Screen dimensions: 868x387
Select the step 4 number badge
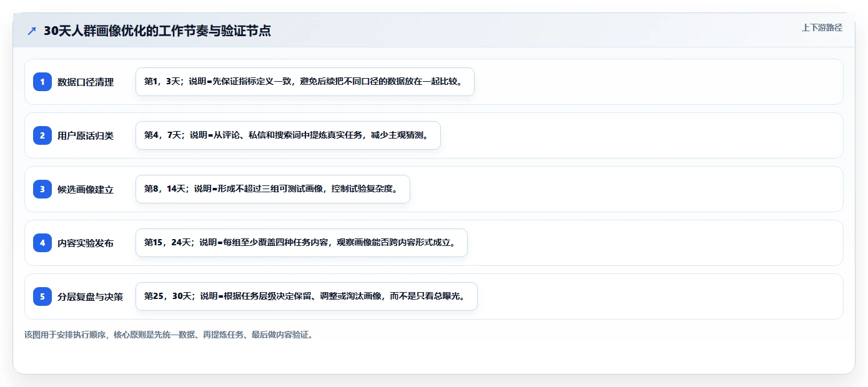point(42,243)
